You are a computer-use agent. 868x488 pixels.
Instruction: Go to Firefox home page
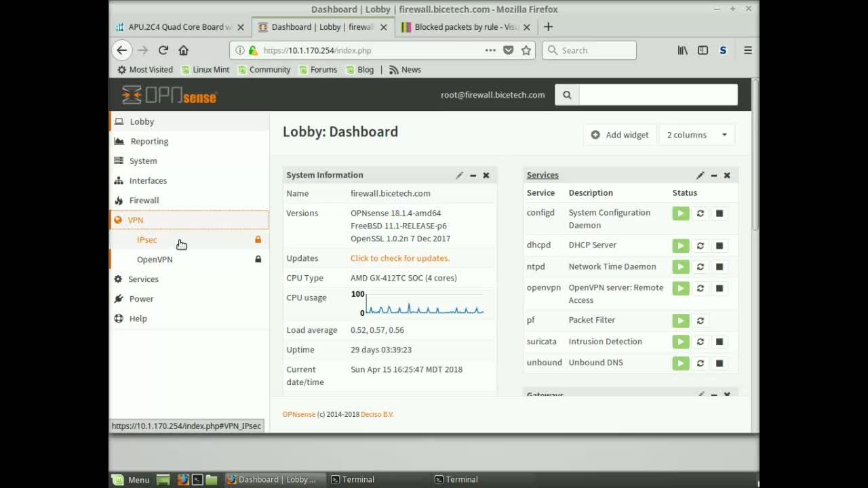tap(183, 50)
